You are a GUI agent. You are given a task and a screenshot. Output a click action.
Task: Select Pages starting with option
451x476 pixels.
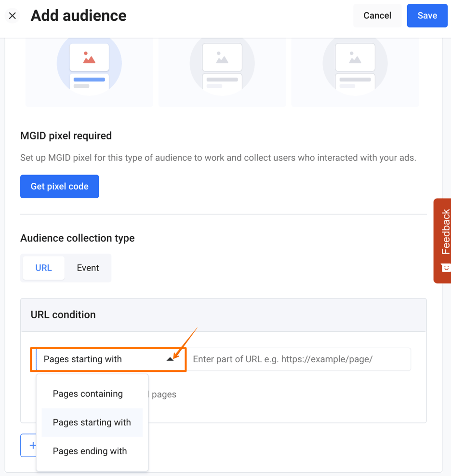click(x=92, y=422)
